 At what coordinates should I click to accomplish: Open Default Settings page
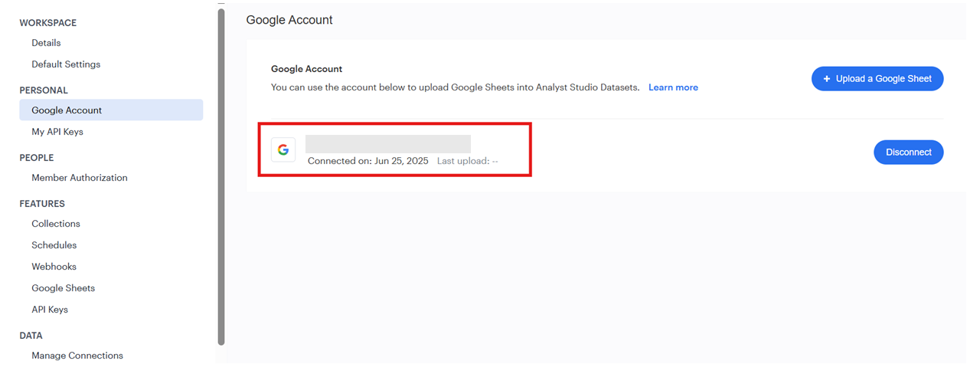[x=66, y=64]
